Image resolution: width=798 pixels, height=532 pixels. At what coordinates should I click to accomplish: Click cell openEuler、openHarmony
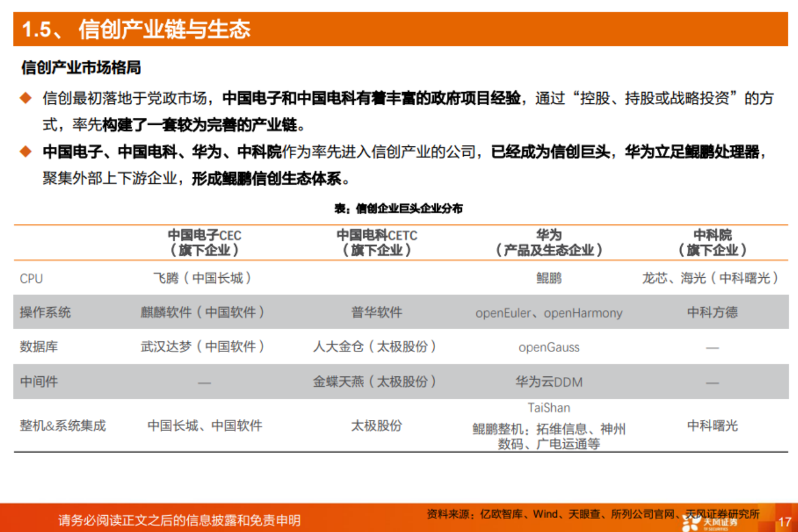point(549,313)
